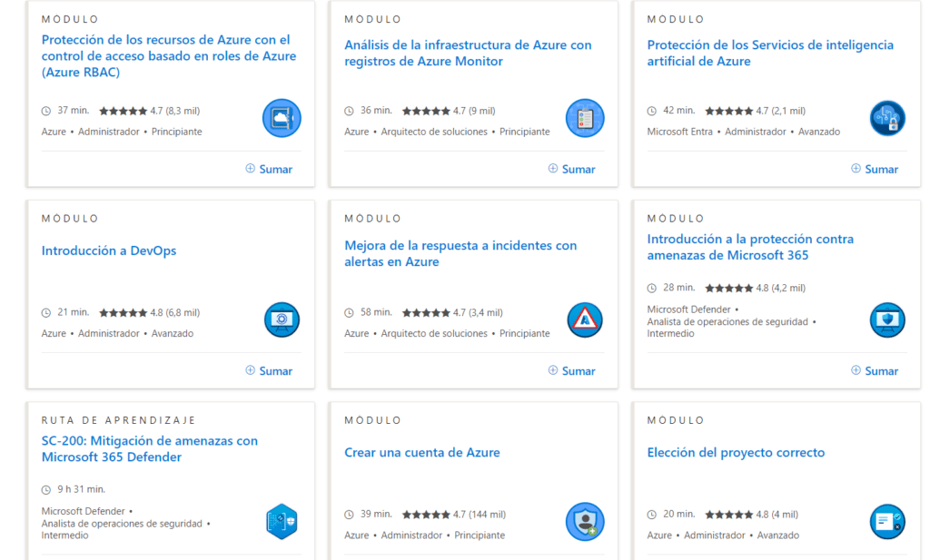The width and height of the screenshot is (930, 560).
Task: Click the Microsoft 365 amenazas module badge icon
Action: [887, 320]
